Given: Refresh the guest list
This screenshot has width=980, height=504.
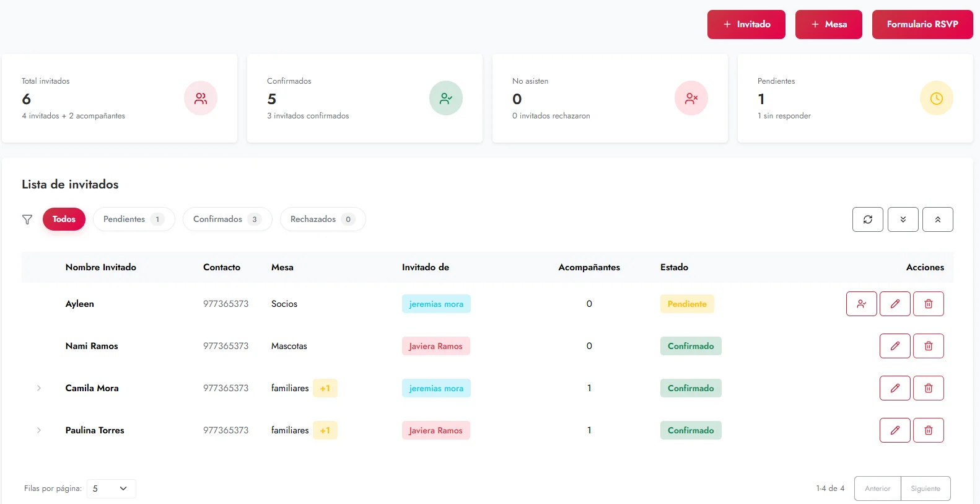Looking at the screenshot, I should tap(867, 219).
